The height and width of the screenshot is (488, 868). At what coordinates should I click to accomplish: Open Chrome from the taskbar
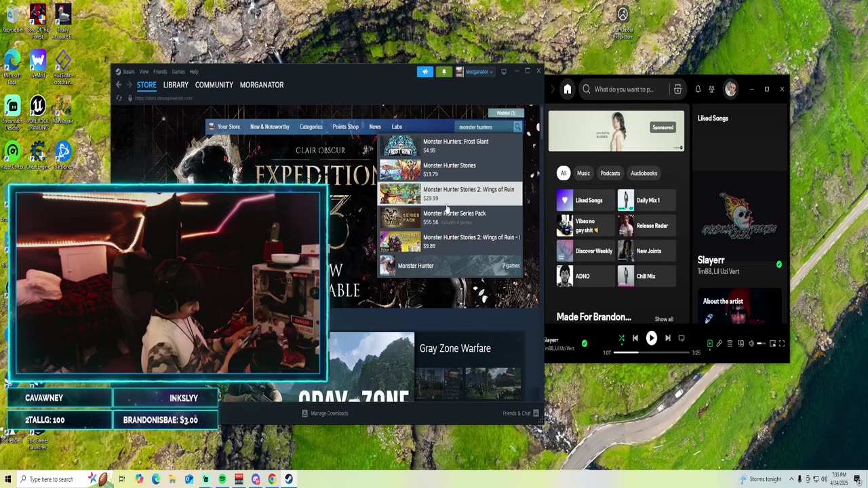272,479
